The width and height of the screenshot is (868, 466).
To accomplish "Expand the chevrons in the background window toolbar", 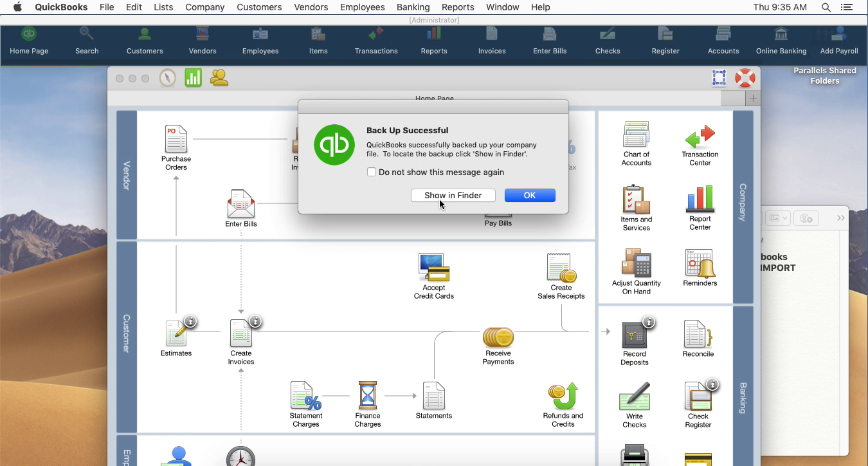I will click(840, 218).
